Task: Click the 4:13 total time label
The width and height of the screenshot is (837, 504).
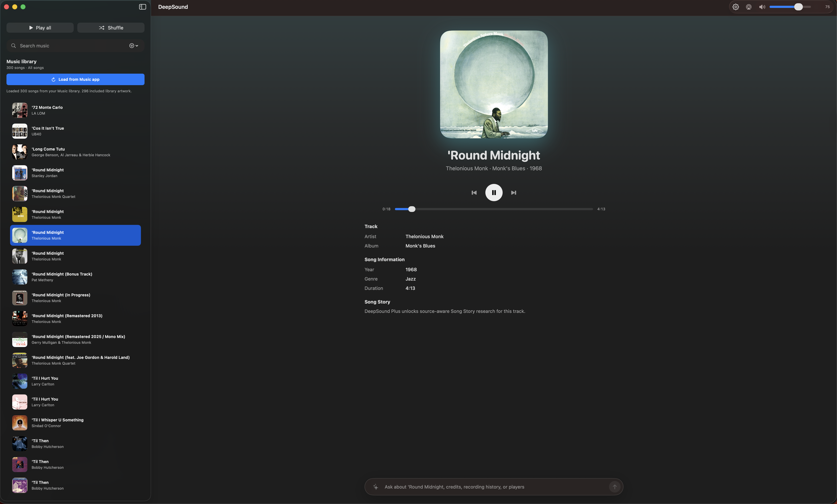Action: point(601,209)
